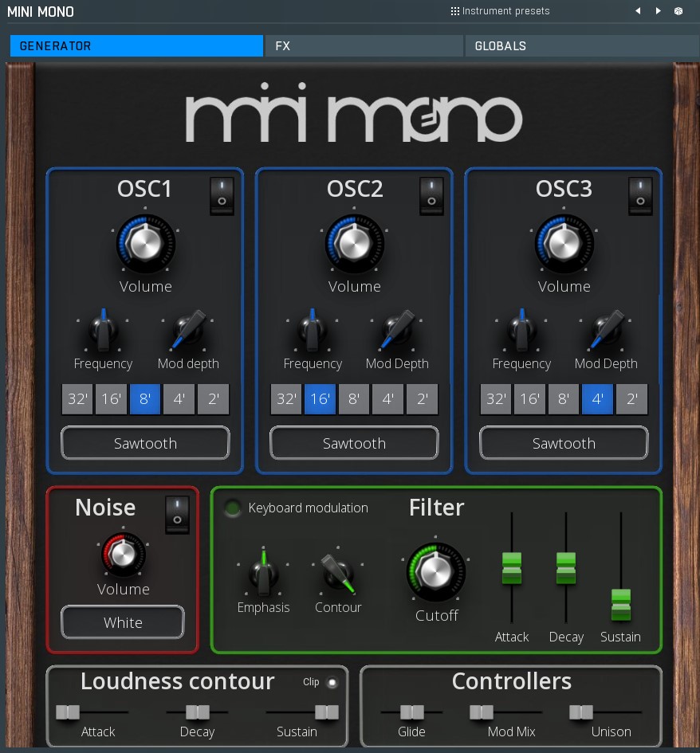Image resolution: width=700 pixels, height=753 pixels.
Task: Switch to the GENERATOR tab
Action: point(136,46)
